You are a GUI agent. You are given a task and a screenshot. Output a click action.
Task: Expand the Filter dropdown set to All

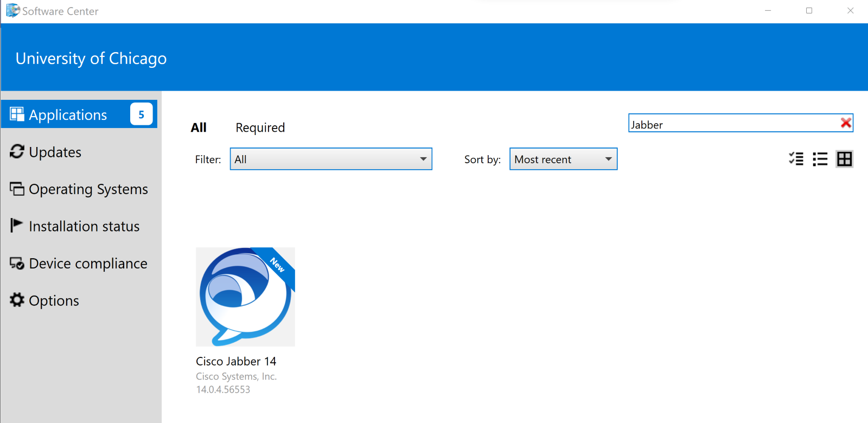tap(331, 159)
